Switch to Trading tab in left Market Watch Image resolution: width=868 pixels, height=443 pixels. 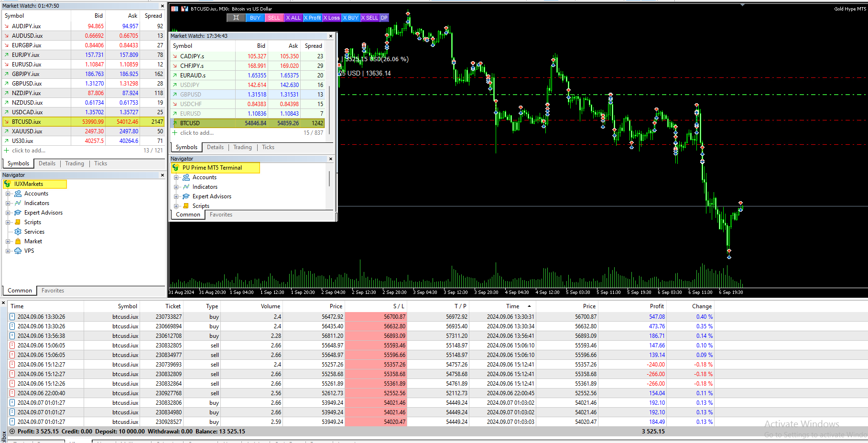tap(75, 163)
